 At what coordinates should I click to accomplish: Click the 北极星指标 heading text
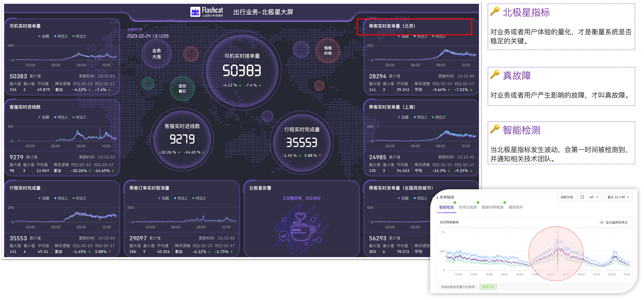click(526, 12)
